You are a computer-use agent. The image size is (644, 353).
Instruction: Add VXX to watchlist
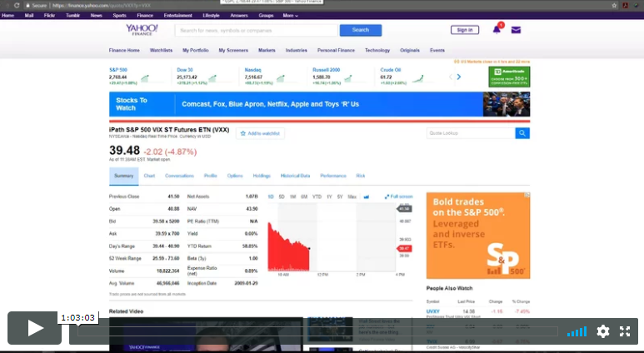pos(260,133)
